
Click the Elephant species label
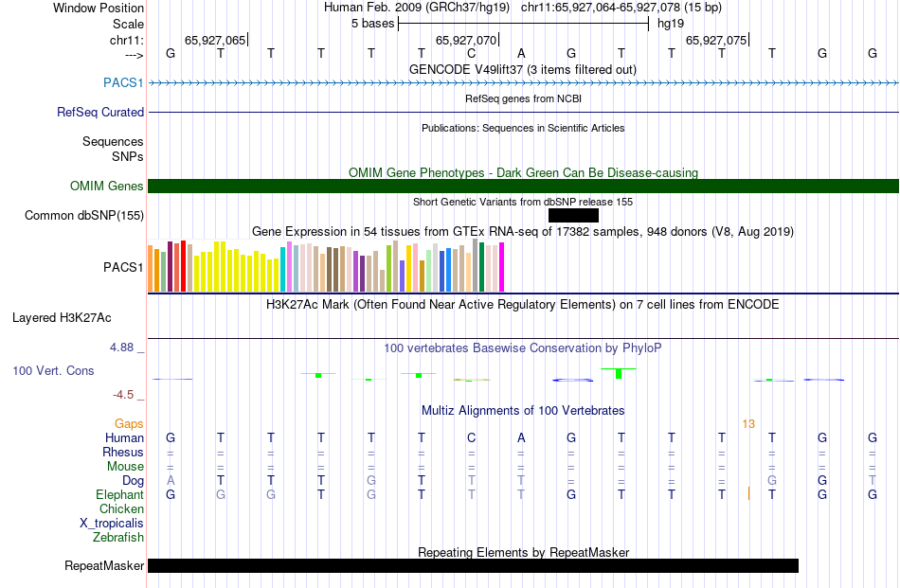click(x=119, y=494)
